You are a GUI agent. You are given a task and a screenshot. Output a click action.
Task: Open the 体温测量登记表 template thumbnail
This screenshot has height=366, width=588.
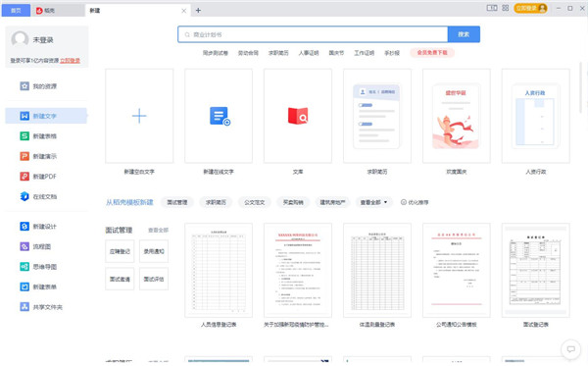pyautogui.click(x=377, y=270)
